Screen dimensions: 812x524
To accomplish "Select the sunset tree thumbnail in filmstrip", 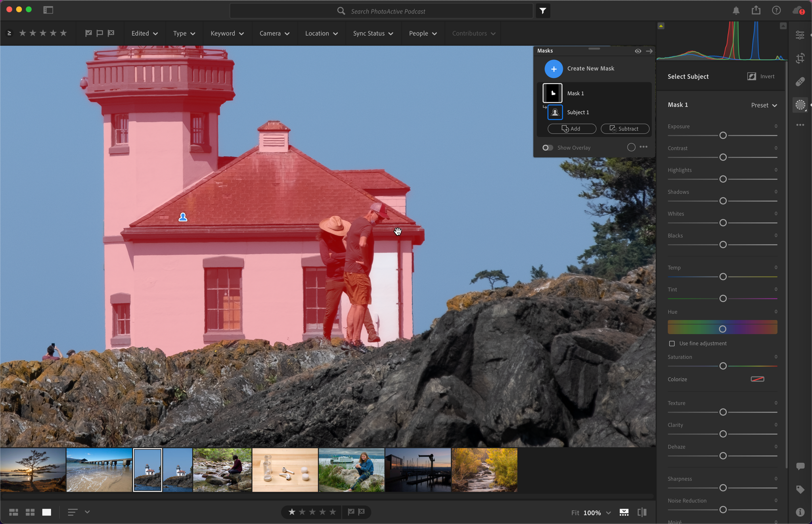I will (x=33, y=470).
